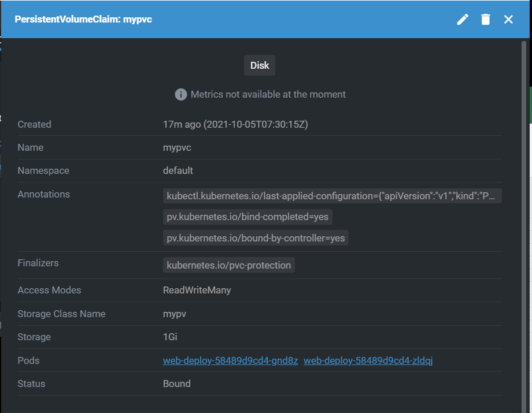Click the Name value mypvc

tap(177, 147)
